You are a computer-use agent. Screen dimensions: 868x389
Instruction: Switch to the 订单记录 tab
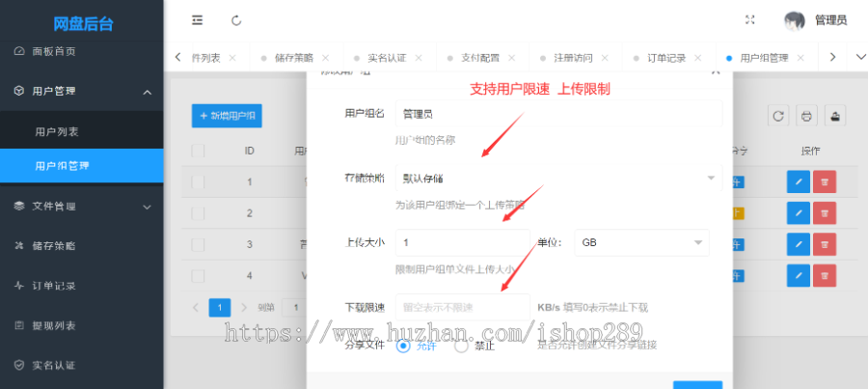pos(665,58)
